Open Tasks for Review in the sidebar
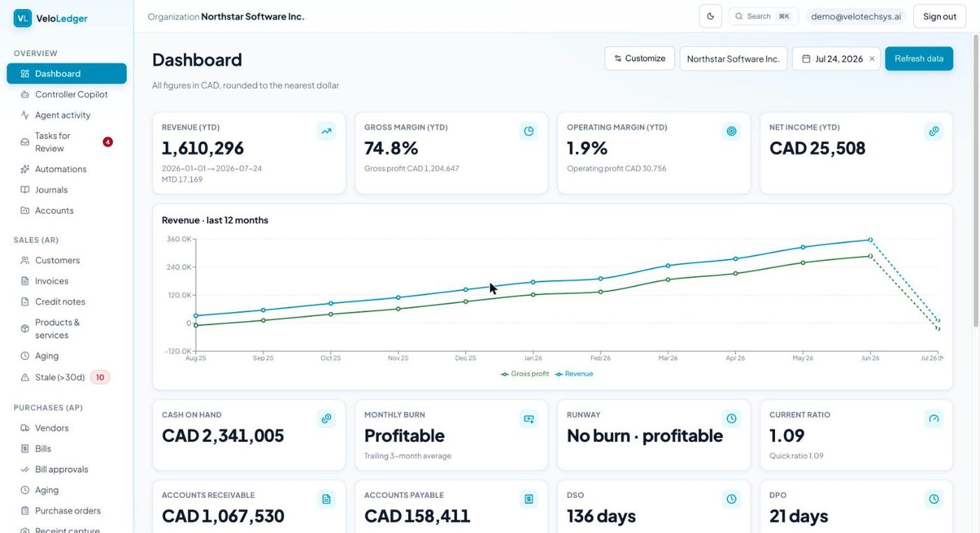 [x=66, y=142]
